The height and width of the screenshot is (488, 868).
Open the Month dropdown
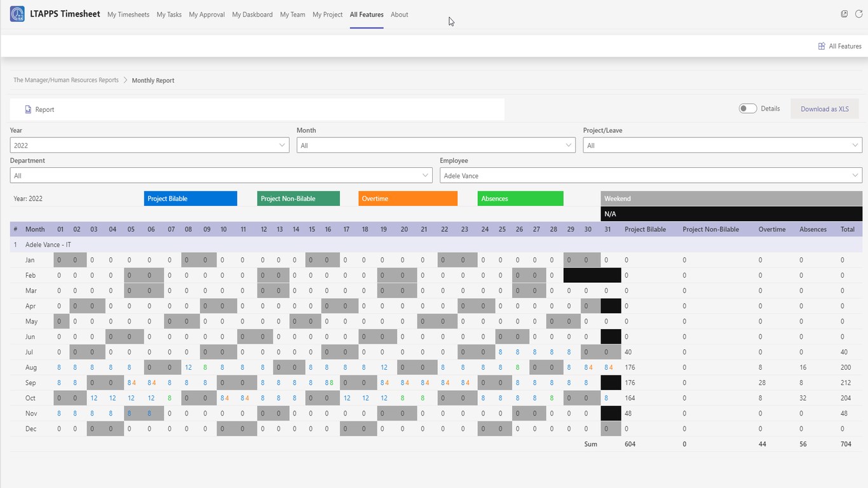point(436,146)
